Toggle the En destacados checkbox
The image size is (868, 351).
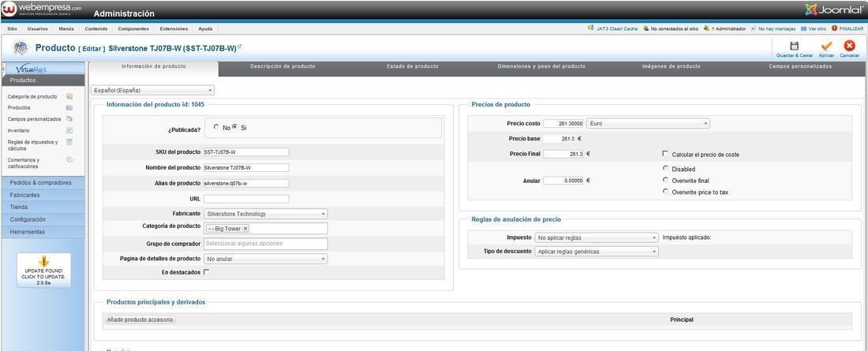[x=207, y=272]
